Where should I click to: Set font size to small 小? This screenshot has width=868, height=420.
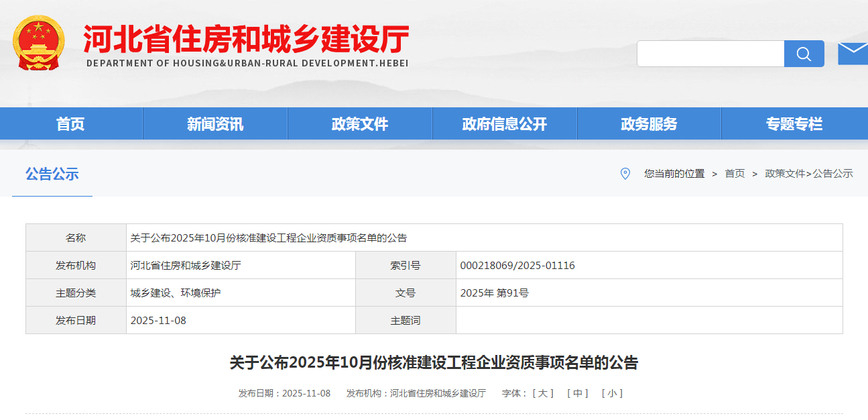tap(612, 393)
